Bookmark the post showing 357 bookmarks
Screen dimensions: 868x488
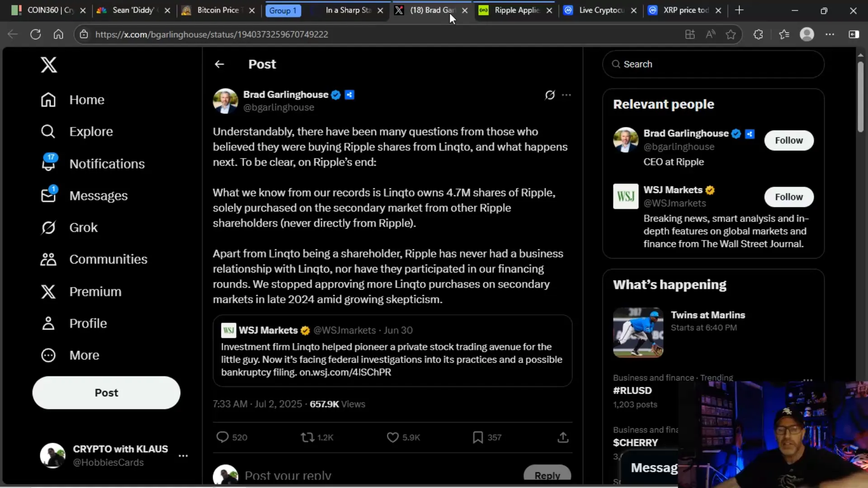point(478,437)
